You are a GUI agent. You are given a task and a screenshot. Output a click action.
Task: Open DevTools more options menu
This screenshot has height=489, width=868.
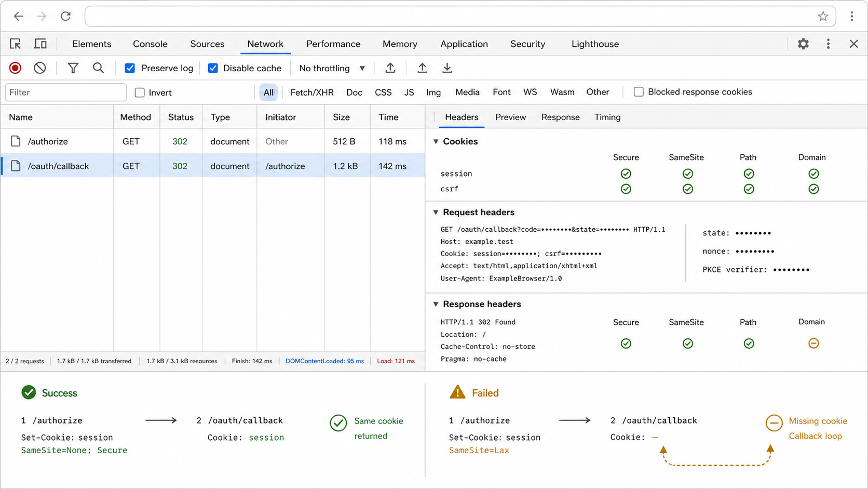(x=828, y=44)
